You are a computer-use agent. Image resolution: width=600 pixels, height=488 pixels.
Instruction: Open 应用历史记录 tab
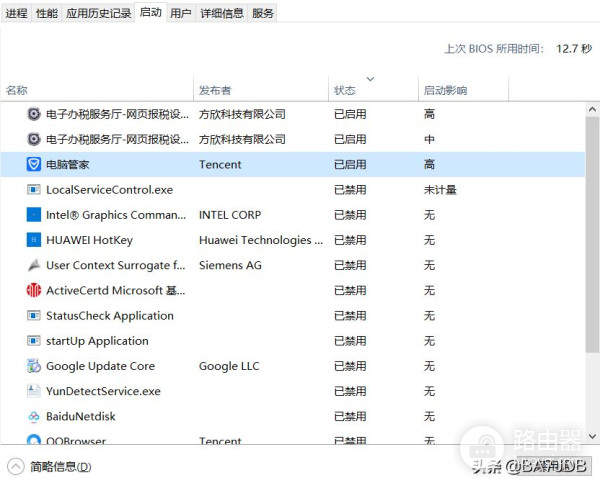pyautogui.click(x=98, y=13)
